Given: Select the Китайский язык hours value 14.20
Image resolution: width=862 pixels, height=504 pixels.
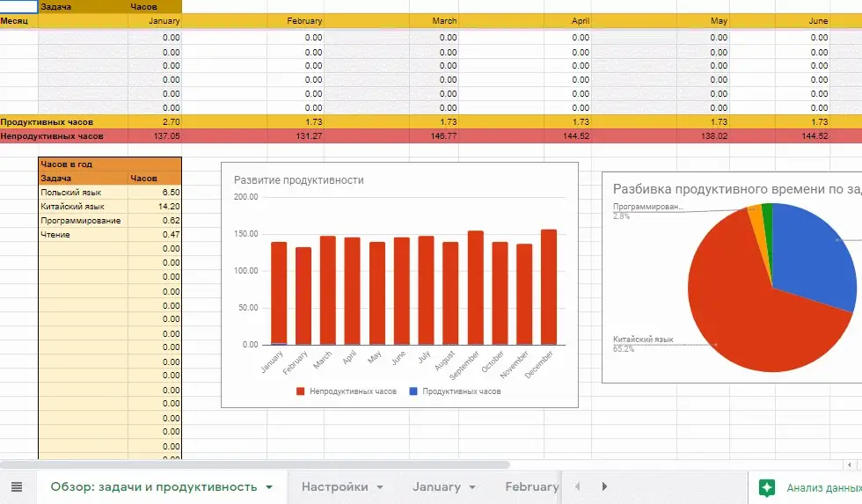Looking at the screenshot, I should [155, 207].
